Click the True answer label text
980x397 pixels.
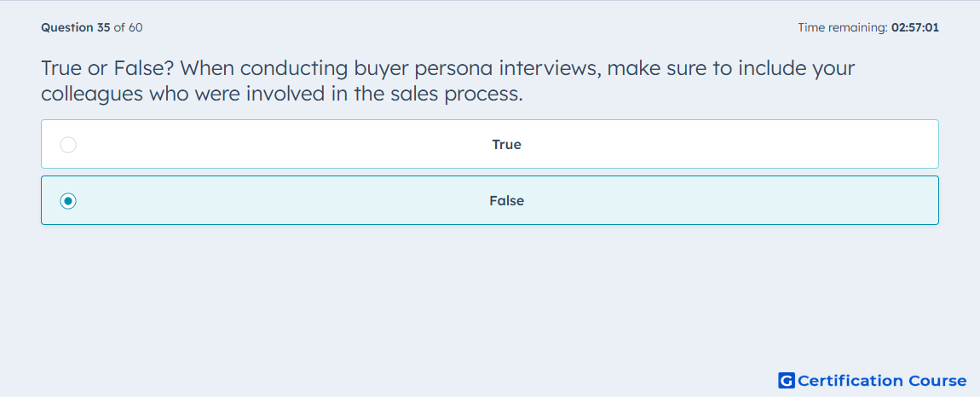pyautogui.click(x=506, y=145)
